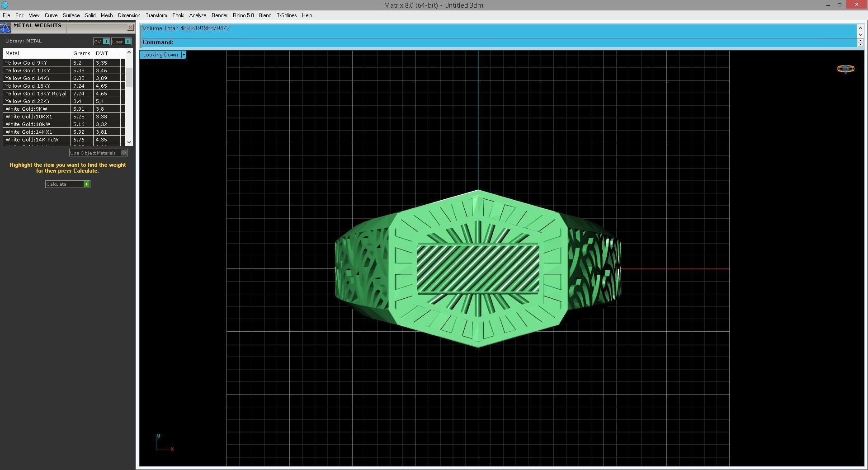
Task: Select the White Gold:9KW row
Action: click(x=64, y=109)
